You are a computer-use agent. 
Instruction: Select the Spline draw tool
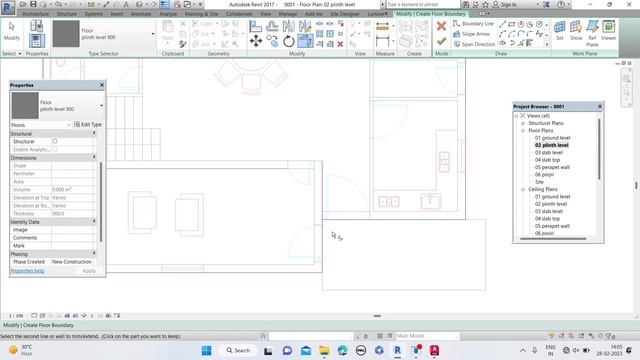pyautogui.click(x=539, y=34)
